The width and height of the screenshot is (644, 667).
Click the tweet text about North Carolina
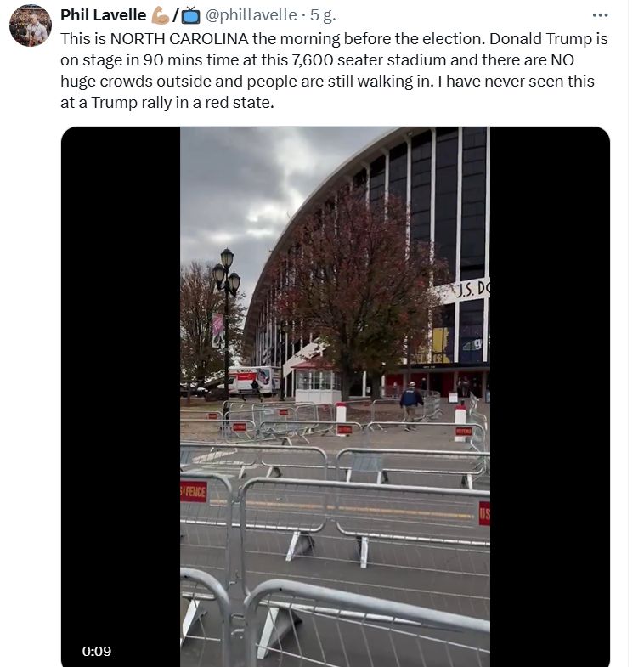(334, 71)
